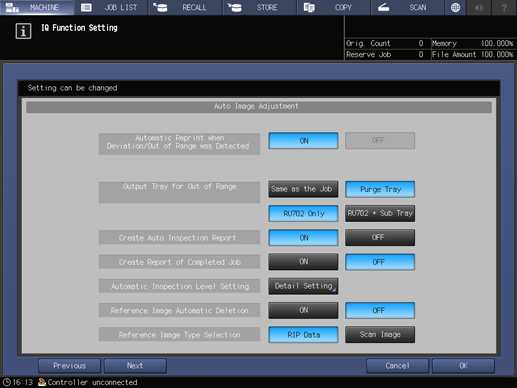This screenshot has height=388, width=517.
Task: Turn OFF Create Report of Completed Job
Action: coord(380,262)
